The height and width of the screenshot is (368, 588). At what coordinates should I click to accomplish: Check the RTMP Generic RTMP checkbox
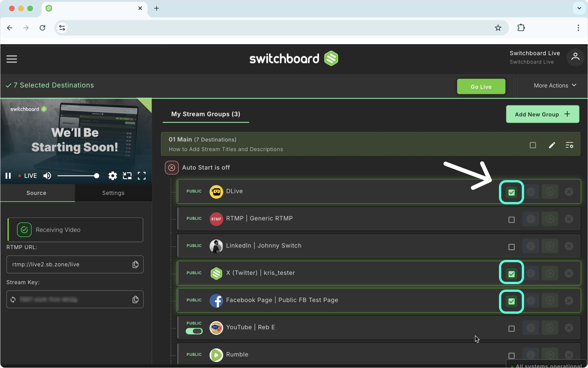512,220
